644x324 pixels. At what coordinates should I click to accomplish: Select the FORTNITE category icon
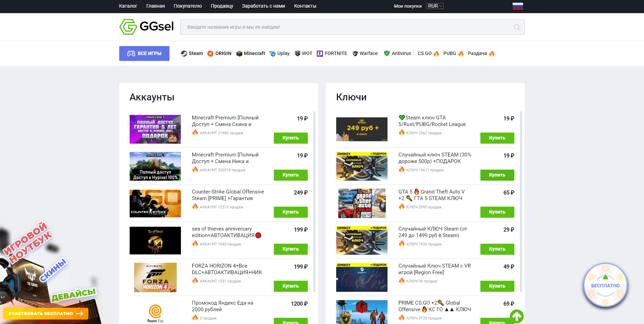click(320, 53)
